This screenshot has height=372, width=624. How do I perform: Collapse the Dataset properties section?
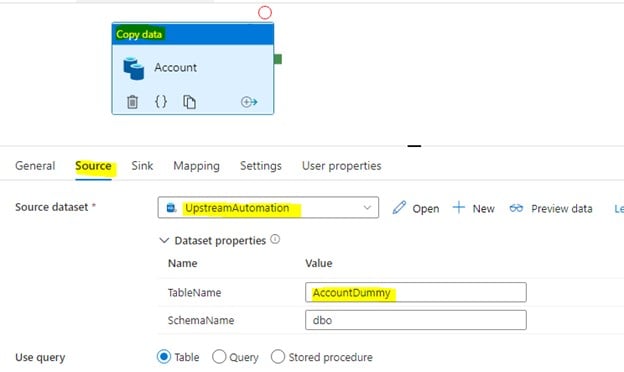tap(164, 240)
